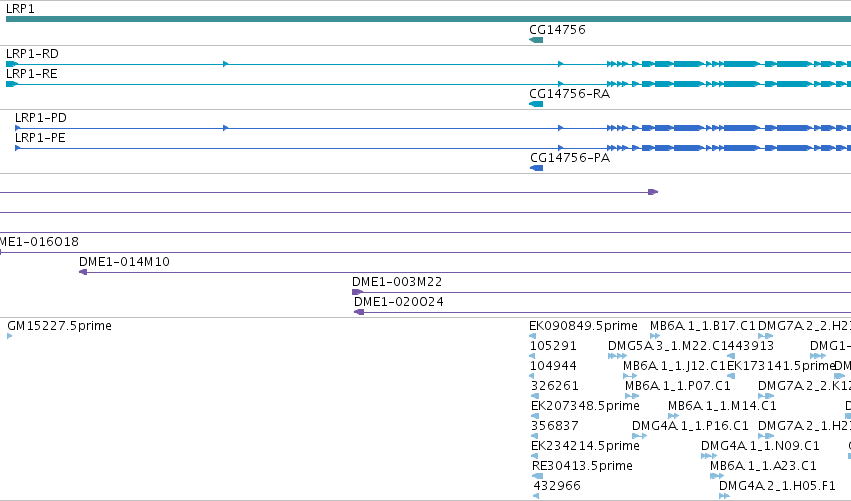Viewport: 851px width, 501px height.
Task: Click the DMG4A.1_1.P16.C1 label
Action: (x=690, y=426)
